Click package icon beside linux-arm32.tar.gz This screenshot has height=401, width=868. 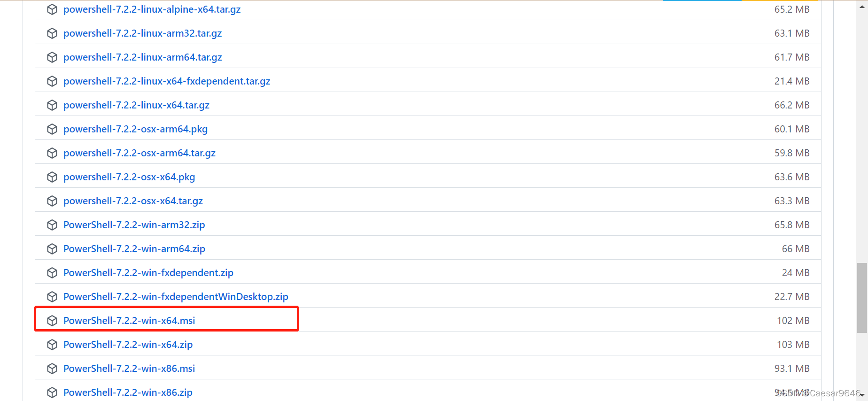click(52, 33)
